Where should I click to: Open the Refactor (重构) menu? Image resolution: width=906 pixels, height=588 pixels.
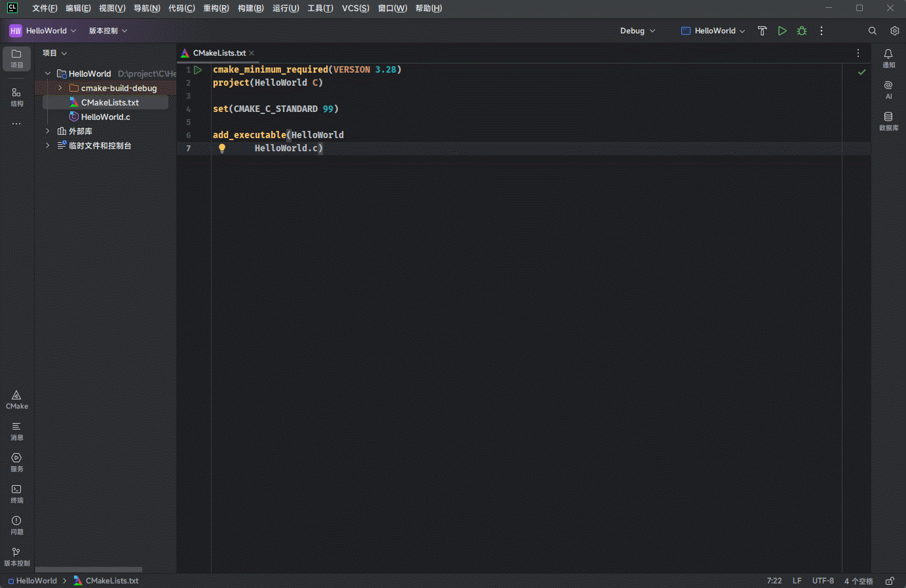coord(216,9)
